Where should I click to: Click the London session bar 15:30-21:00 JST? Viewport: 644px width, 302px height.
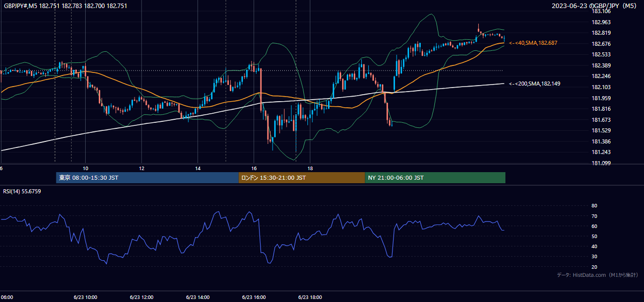(301, 178)
